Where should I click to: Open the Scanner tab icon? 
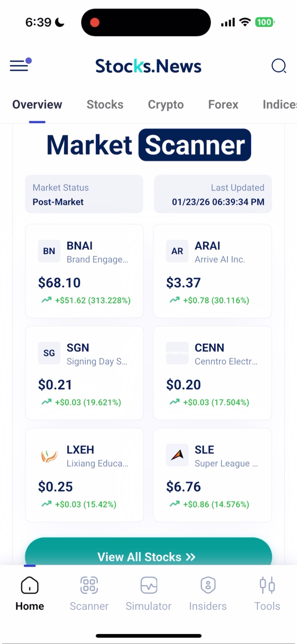point(89,585)
